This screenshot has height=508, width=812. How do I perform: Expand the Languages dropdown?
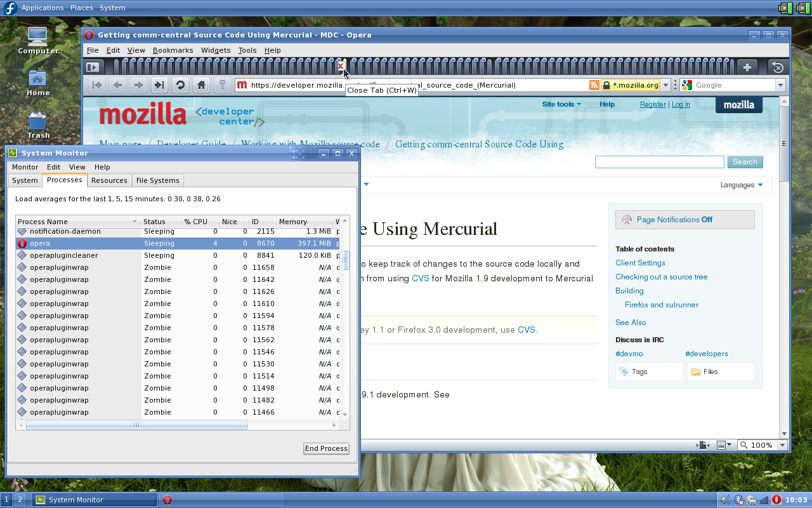[x=741, y=185]
